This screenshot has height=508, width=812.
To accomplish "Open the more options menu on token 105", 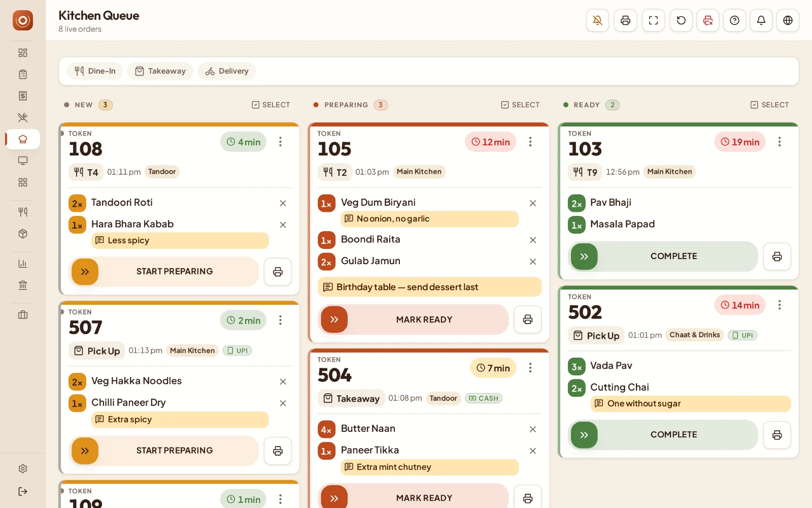I will pyautogui.click(x=530, y=142).
